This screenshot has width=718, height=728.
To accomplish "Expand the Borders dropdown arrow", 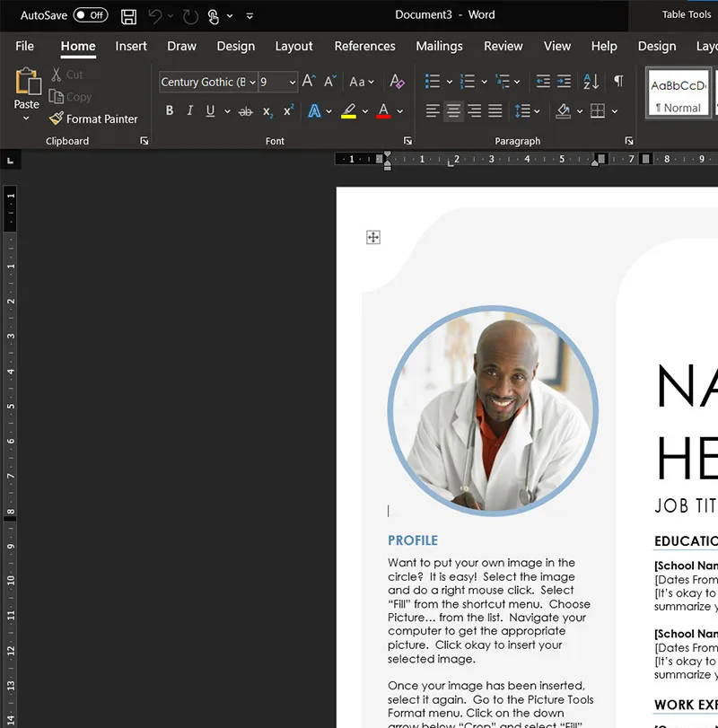I will [615, 111].
